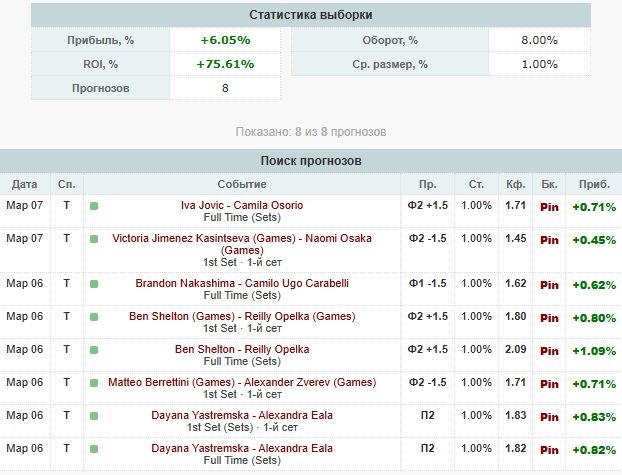This screenshot has height=475, width=622.
Task: Click green status dot beside Brandon Nakashima match
Action: pyautogui.click(x=94, y=284)
